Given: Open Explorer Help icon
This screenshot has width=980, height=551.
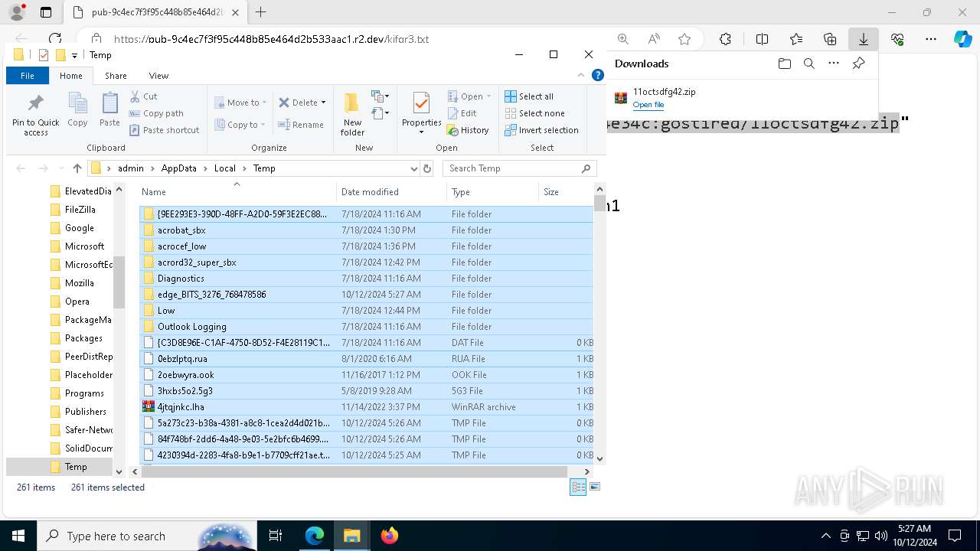Looking at the screenshot, I should (598, 75).
